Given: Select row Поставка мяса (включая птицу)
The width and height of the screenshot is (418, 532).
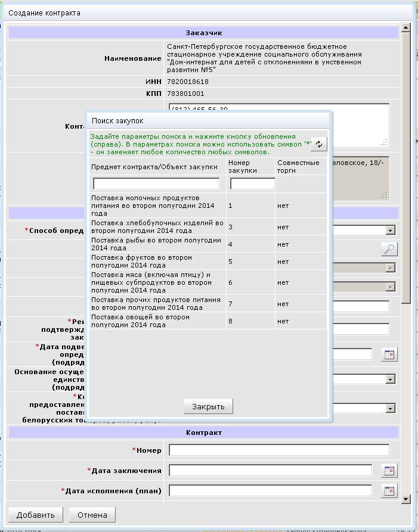Looking at the screenshot, I should click(208, 282).
